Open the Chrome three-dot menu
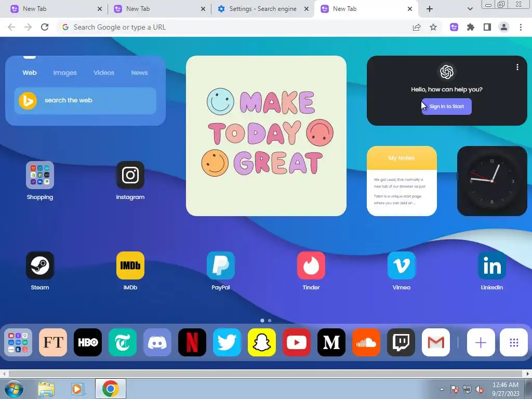Image resolution: width=532 pixels, height=399 pixels. 521,27
